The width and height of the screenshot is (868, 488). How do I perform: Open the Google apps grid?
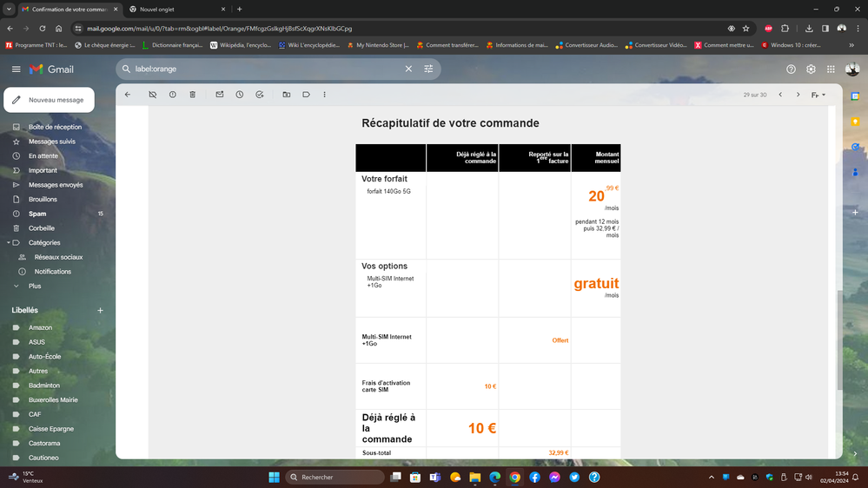pos(832,69)
